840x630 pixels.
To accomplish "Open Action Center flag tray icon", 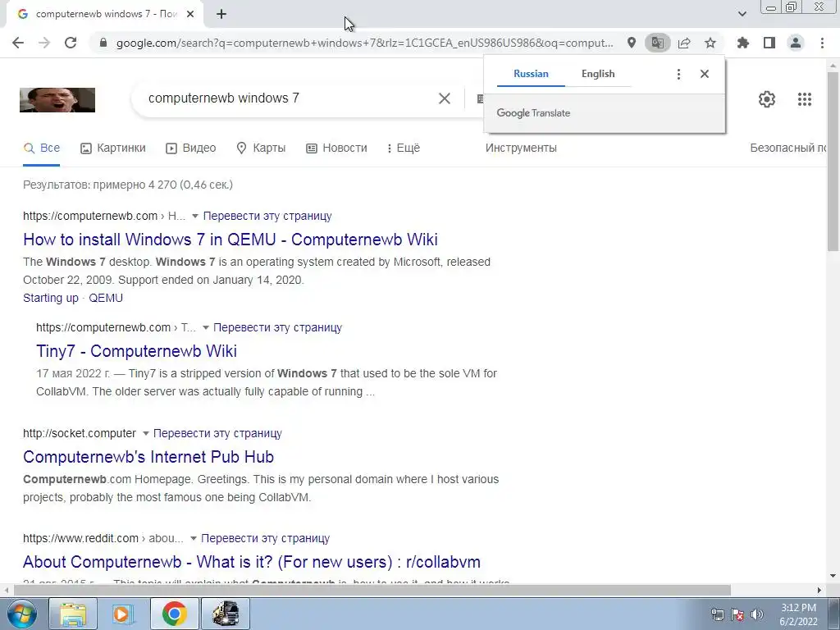I will click(737, 614).
